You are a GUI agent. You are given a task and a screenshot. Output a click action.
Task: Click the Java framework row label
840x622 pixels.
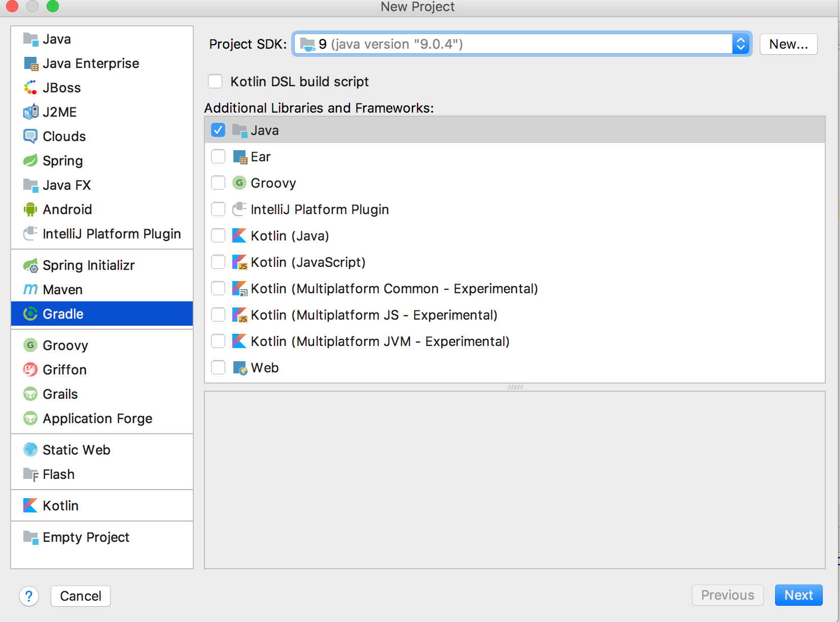click(265, 130)
